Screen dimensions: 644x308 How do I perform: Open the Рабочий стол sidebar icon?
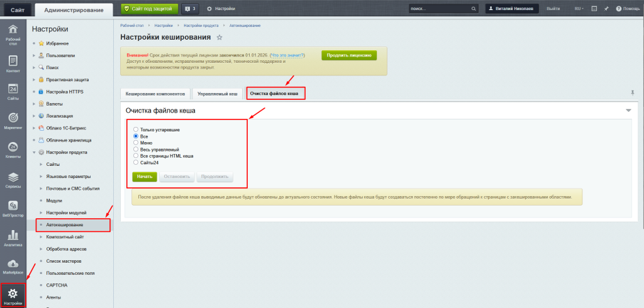pyautogui.click(x=13, y=35)
